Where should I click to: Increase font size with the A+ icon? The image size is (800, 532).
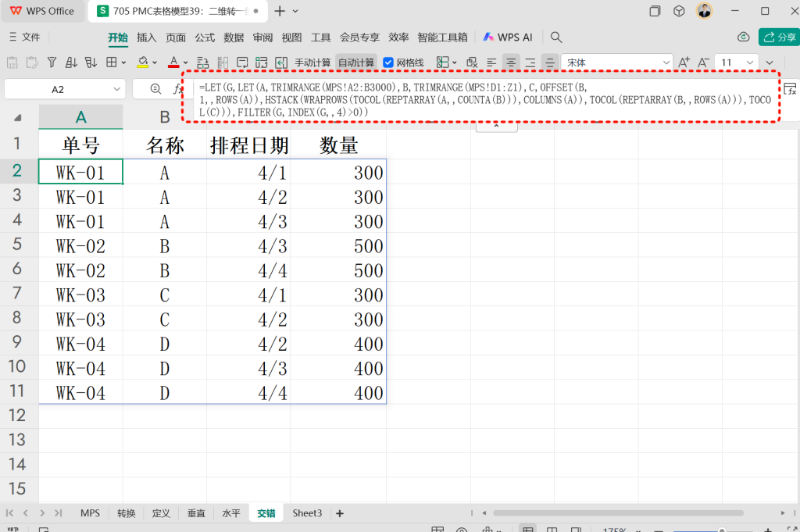pyautogui.click(x=684, y=62)
